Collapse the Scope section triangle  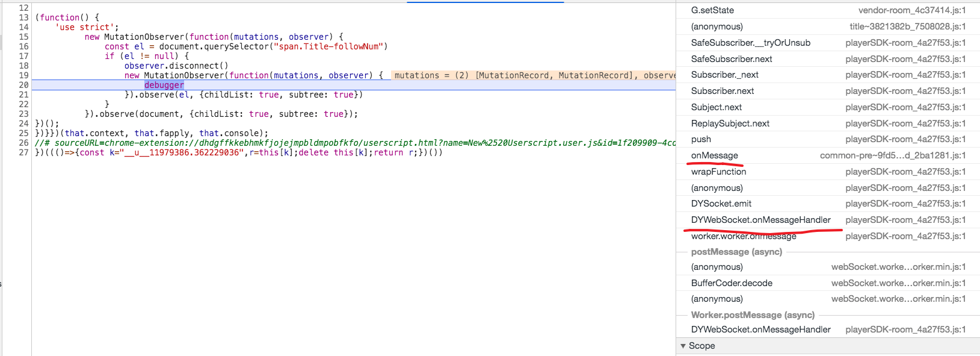click(683, 346)
